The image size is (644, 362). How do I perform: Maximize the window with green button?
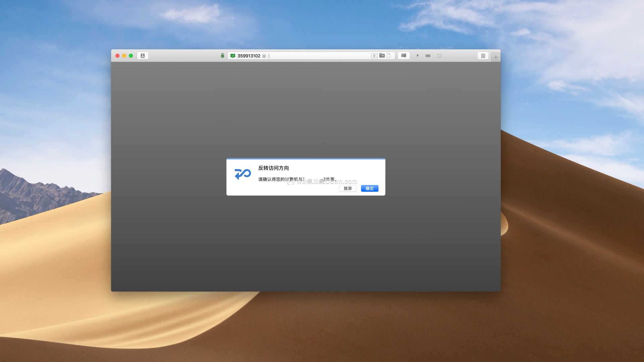pyautogui.click(x=131, y=56)
